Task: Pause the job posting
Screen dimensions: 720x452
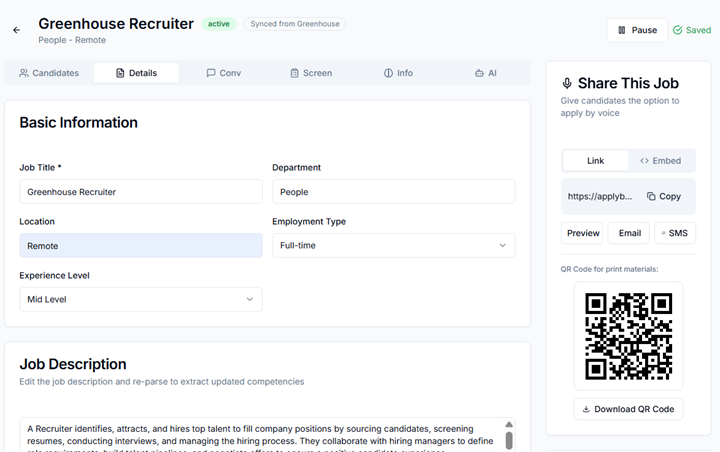Action: [x=637, y=30]
